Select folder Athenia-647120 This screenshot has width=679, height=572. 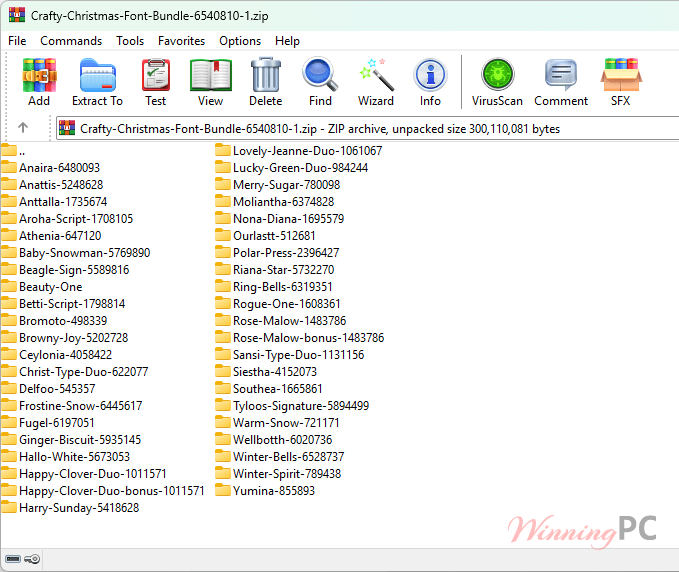(51, 236)
